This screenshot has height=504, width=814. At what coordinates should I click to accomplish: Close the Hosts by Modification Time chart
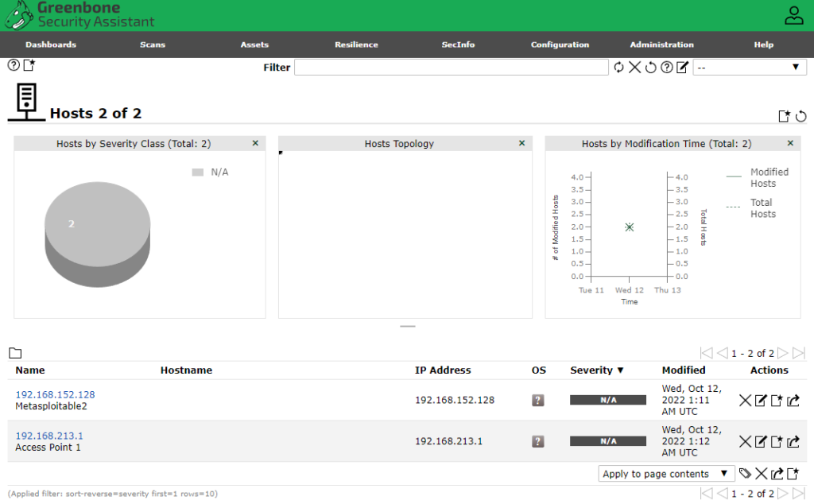click(790, 143)
